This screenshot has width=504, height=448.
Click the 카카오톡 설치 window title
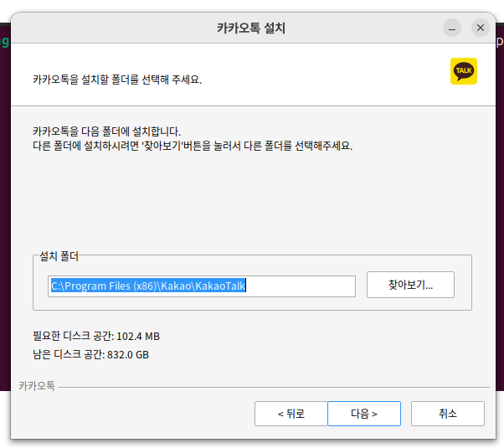[251, 28]
